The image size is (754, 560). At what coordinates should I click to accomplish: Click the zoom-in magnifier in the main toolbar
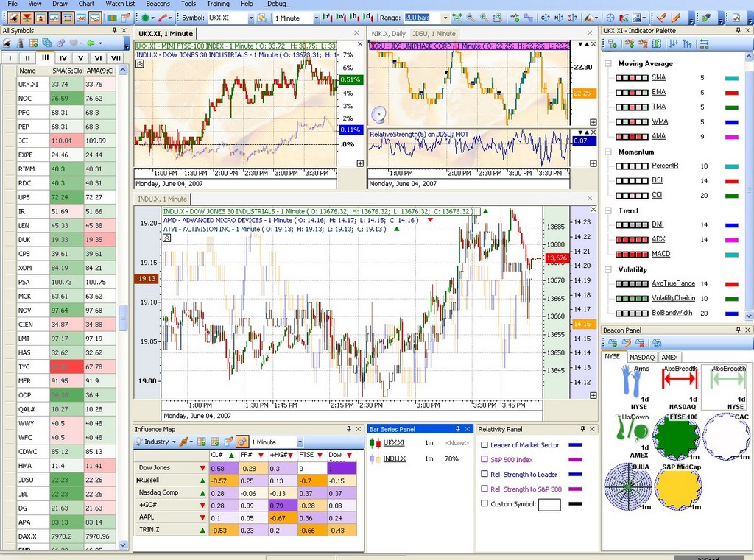[485, 18]
